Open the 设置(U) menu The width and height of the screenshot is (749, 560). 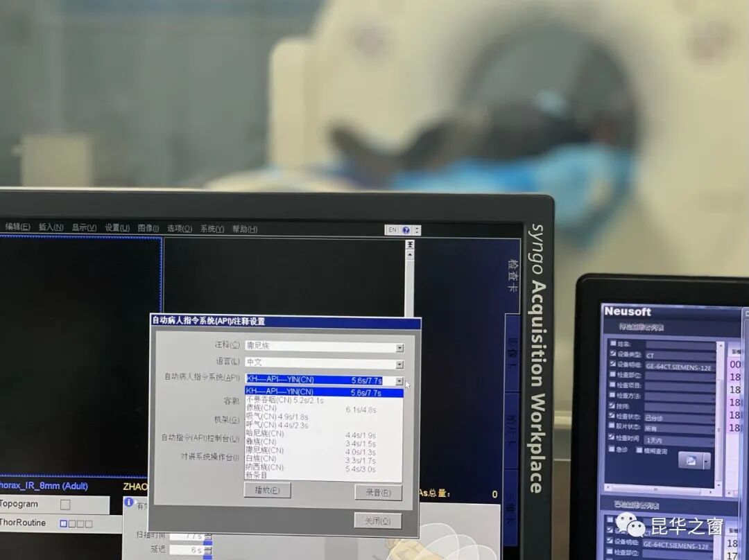[117, 228]
